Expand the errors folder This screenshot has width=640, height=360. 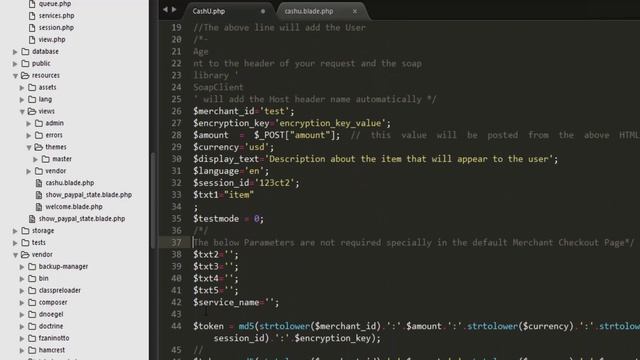(x=29, y=135)
